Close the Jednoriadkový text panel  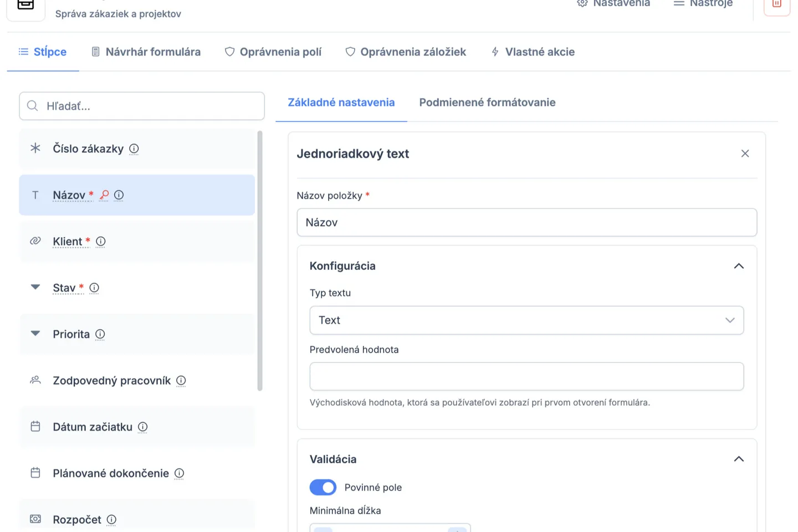point(745,154)
